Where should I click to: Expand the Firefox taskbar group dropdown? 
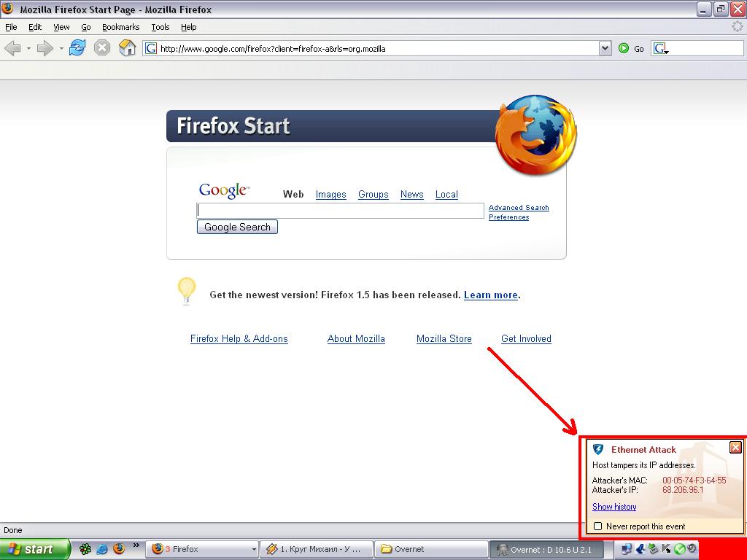(253, 549)
